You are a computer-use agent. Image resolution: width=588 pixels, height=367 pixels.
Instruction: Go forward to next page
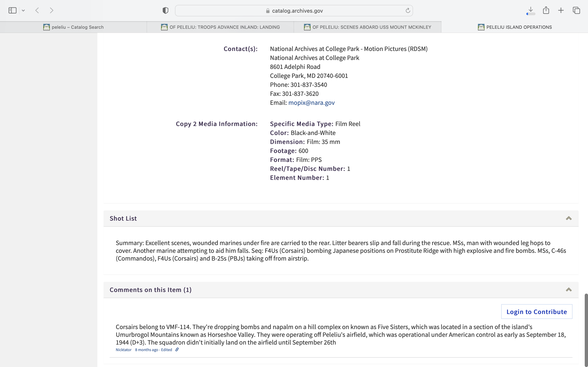(51, 10)
